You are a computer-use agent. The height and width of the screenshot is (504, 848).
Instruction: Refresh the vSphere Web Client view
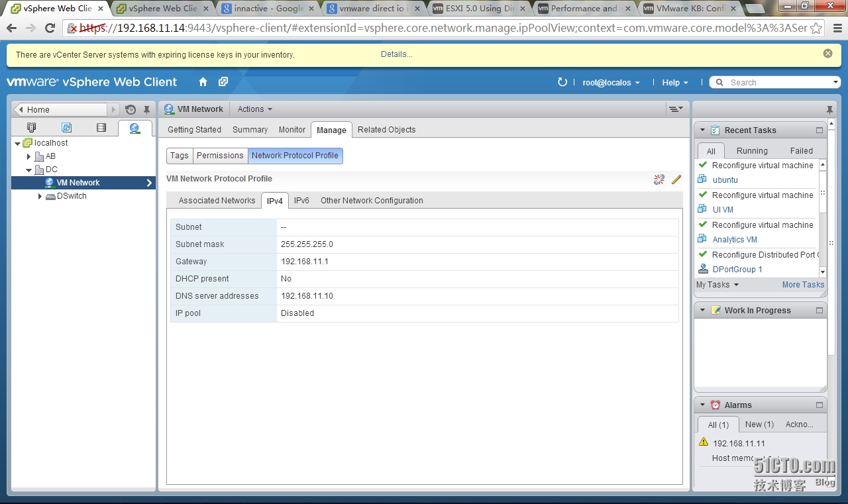(x=562, y=82)
